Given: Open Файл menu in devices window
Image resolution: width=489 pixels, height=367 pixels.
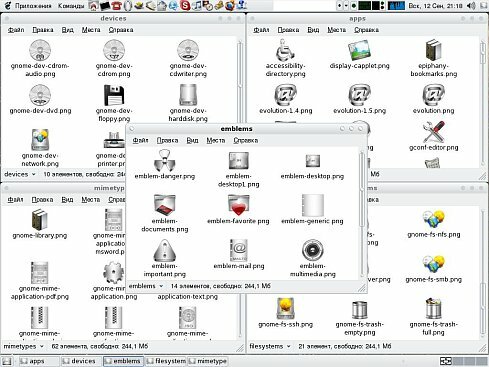Looking at the screenshot, I should click(16, 30).
